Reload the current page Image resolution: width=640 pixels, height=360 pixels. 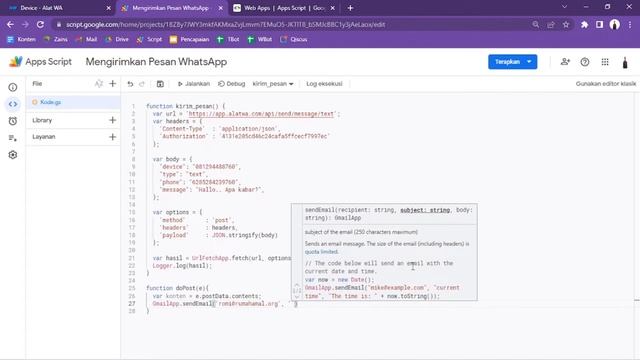click(40, 24)
